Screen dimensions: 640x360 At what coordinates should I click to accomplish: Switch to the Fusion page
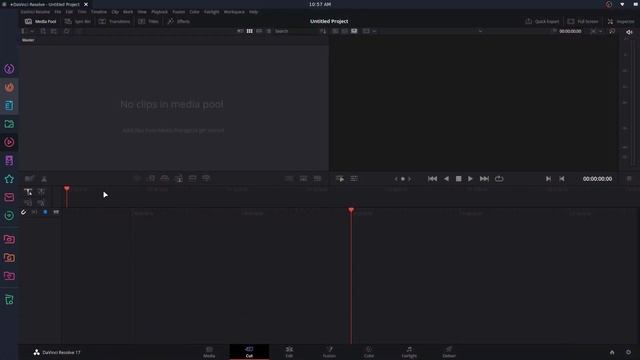(329, 352)
